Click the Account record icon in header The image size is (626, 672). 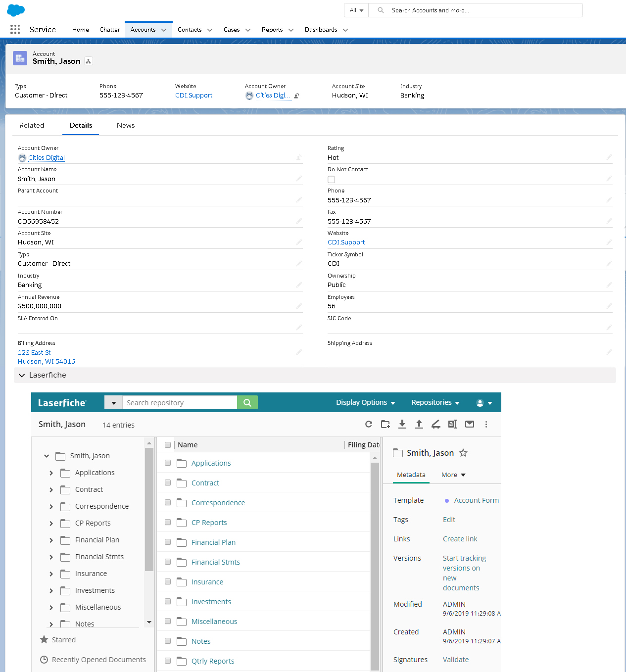point(20,58)
